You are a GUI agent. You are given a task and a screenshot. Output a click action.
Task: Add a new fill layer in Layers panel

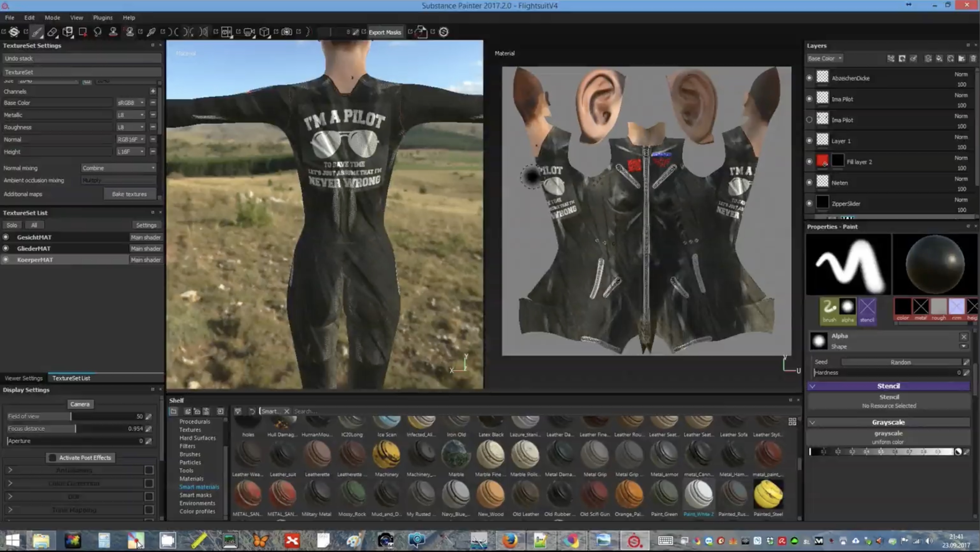[940, 59]
